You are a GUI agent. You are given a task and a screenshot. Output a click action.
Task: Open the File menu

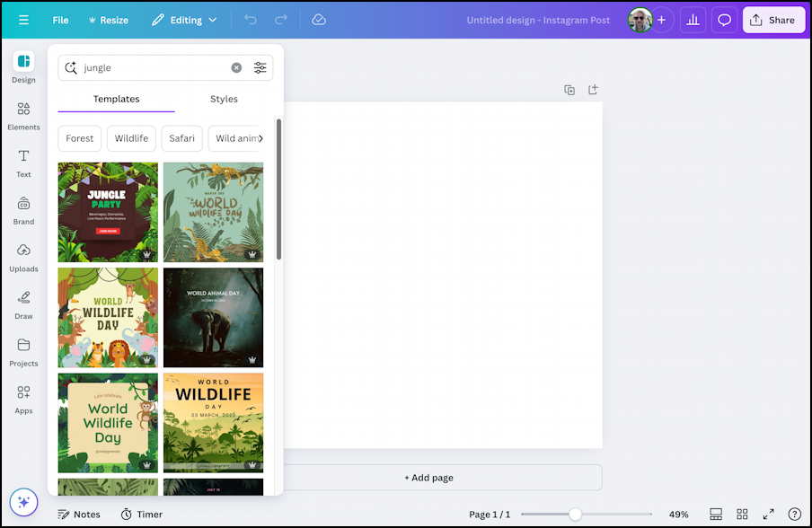pyautogui.click(x=60, y=20)
